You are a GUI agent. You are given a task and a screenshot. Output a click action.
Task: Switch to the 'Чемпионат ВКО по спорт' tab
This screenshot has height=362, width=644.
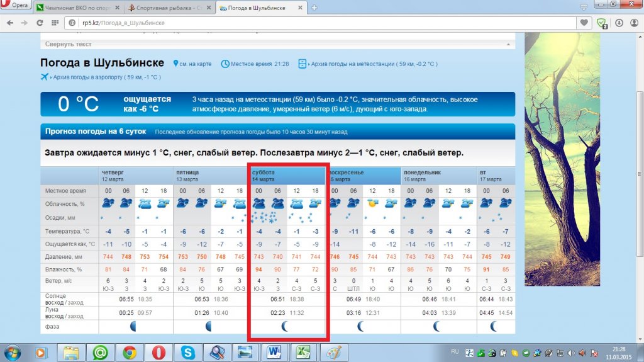(x=77, y=8)
